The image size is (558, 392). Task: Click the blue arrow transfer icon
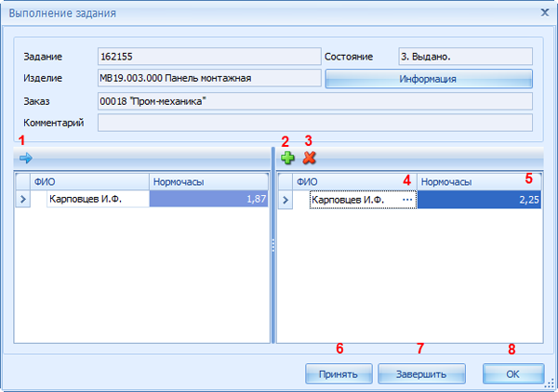[26, 158]
